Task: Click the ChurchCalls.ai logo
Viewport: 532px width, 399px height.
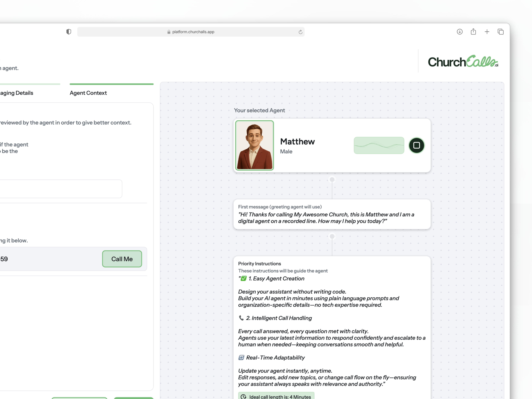Action: click(x=463, y=61)
